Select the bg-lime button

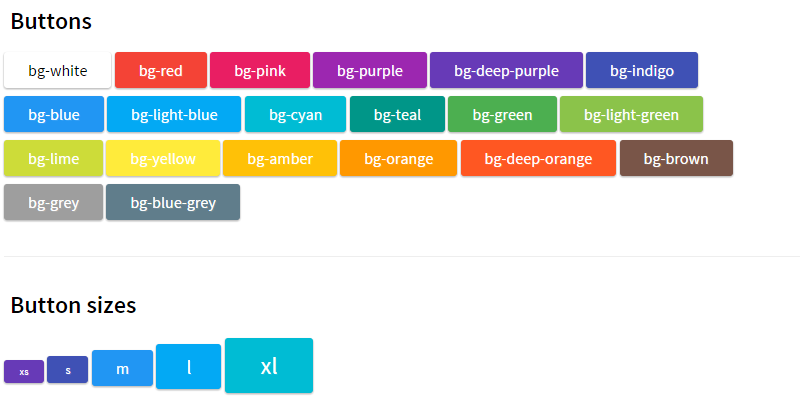tap(54, 159)
